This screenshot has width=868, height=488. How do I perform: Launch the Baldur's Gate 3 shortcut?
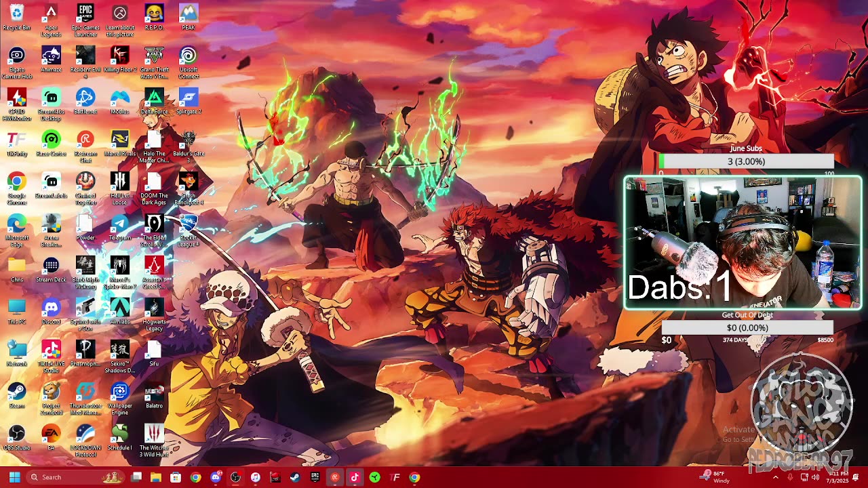click(189, 146)
